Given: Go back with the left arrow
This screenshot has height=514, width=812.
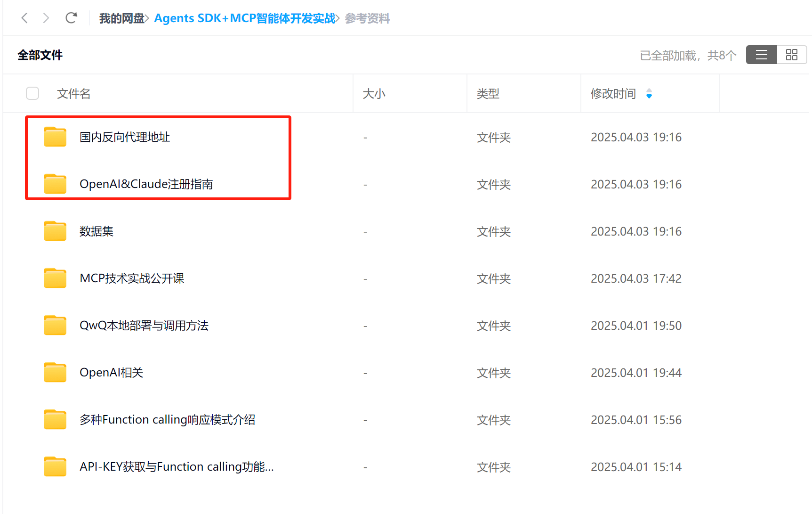Looking at the screenshot, I should coord(25,18).
